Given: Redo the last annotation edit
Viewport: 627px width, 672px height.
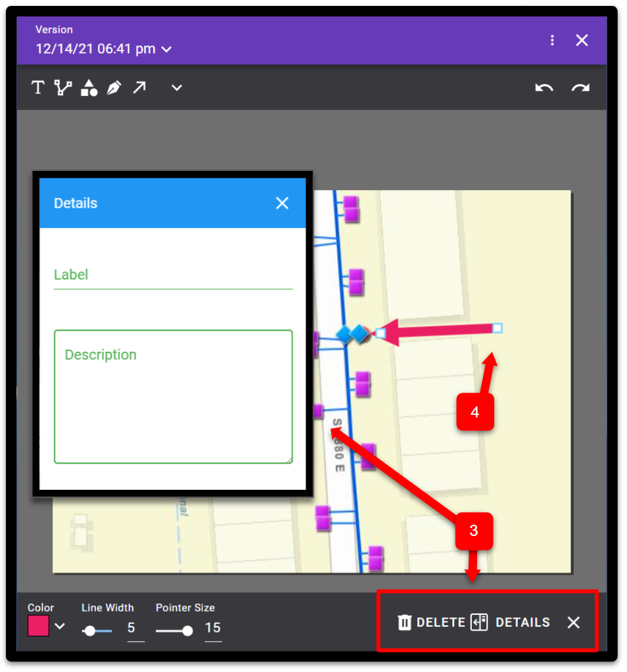Looking at the screenshot, I should [x=581, y=87].
